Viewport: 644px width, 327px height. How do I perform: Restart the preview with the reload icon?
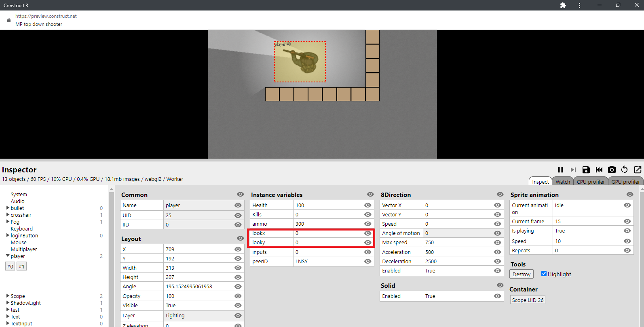tap(625, 170)
